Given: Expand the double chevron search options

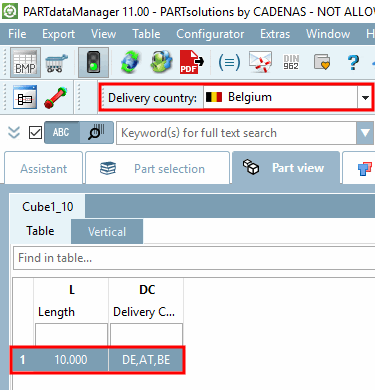Looking at the screenshot, I should pos(14,133).
